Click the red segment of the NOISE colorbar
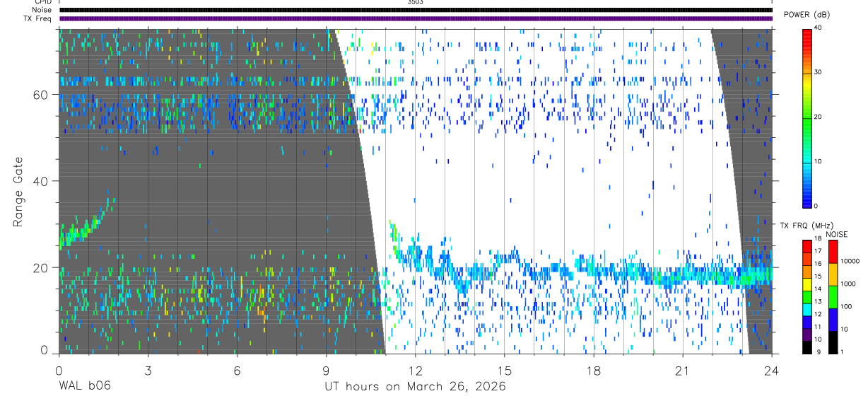Image resolution: width=868 pixels, height=401 pixels. tap(833, 252)
